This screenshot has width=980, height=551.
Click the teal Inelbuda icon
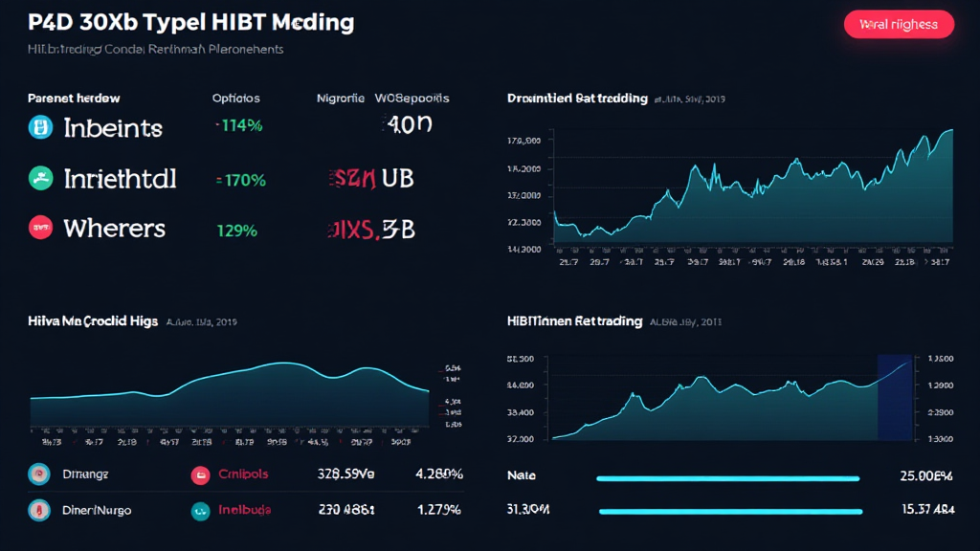(200, 511)
